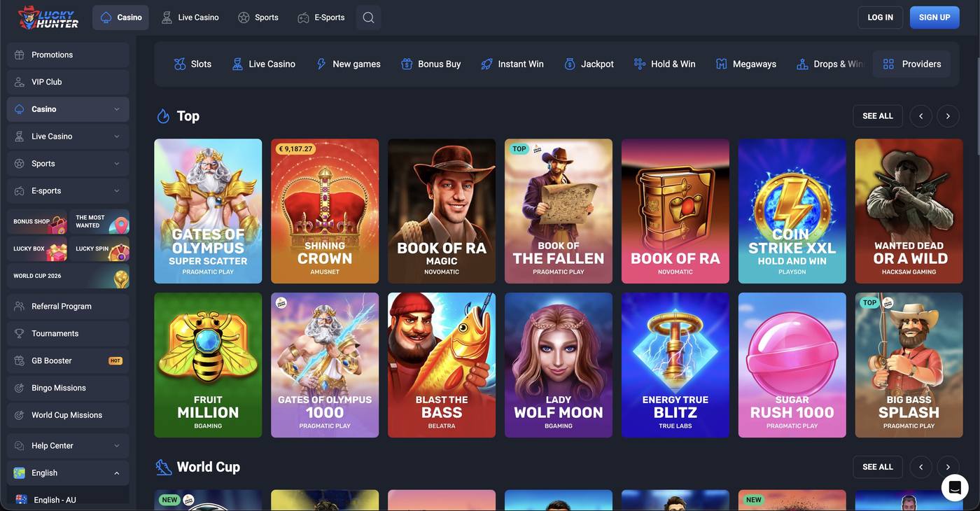Click the flame icon beside Top heading

[x=163, y=116]
